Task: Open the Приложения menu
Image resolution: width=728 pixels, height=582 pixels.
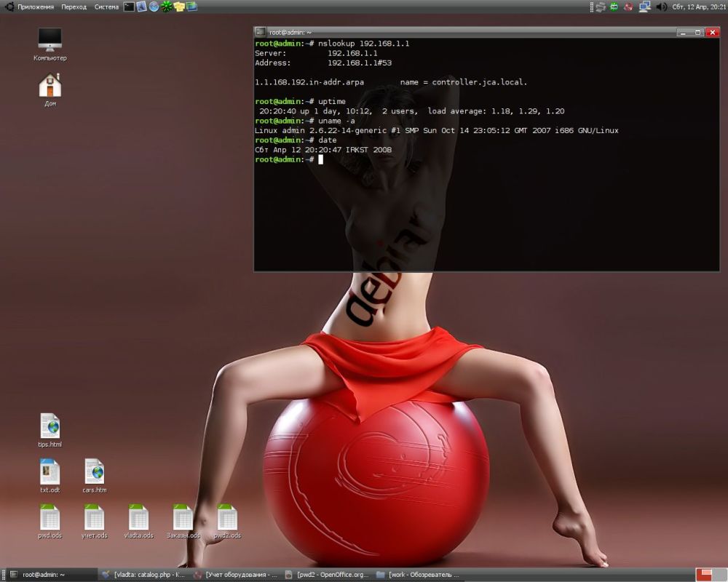Action: tap(35, 7)
